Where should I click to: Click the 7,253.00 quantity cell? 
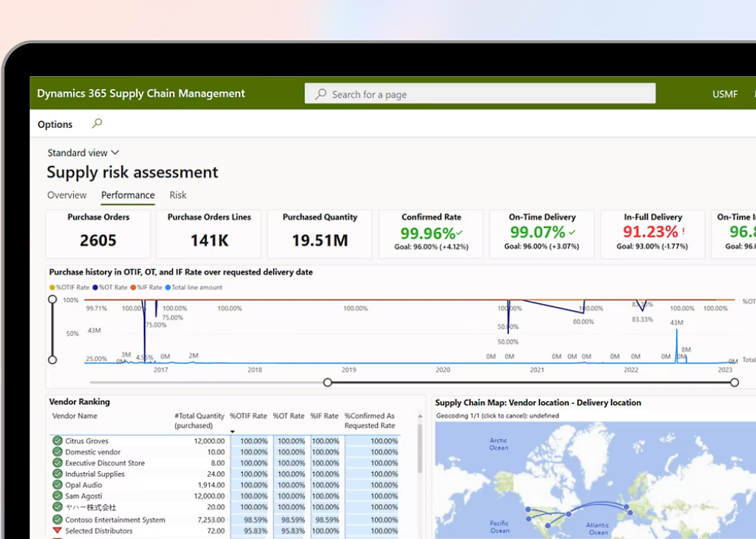211,520
